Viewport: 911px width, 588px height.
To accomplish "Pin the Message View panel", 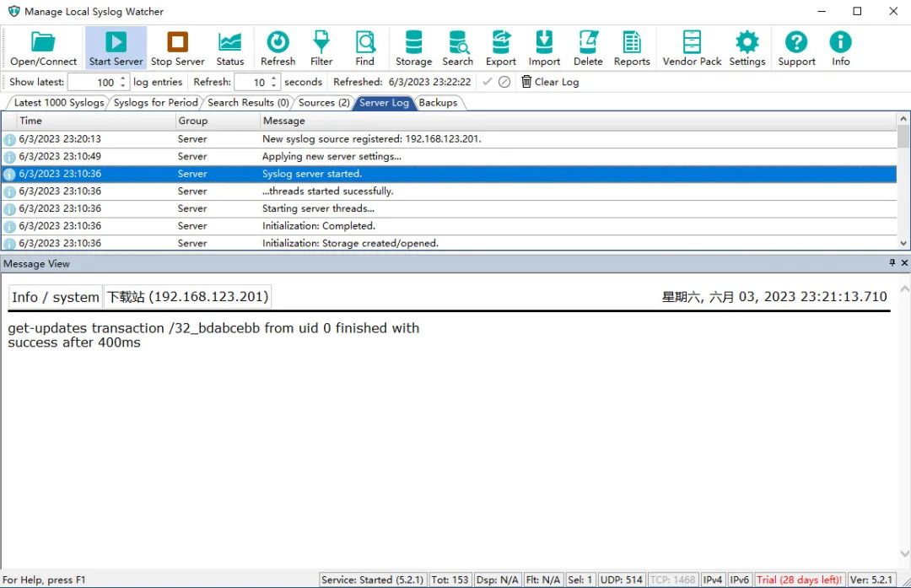I will click(892, 263).
